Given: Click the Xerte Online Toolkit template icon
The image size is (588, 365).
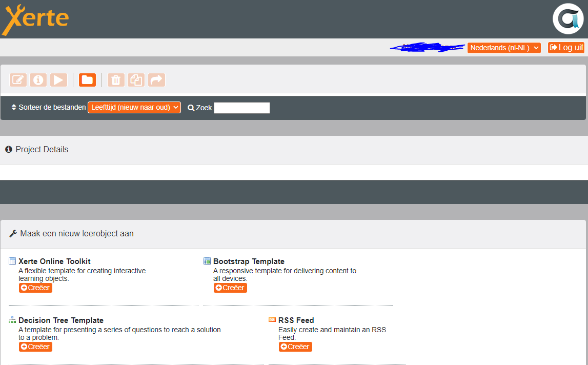Looking at the screenshot, I should [x=12, y=261].
